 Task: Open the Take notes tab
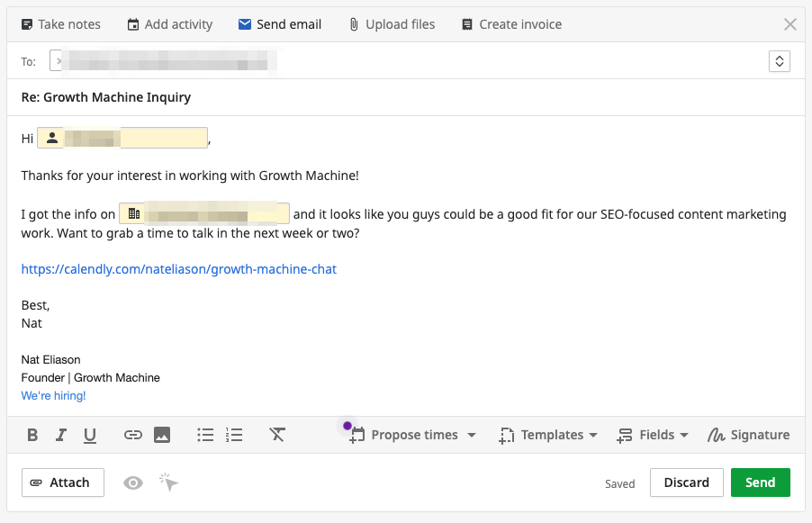click(x=60, y=24)
